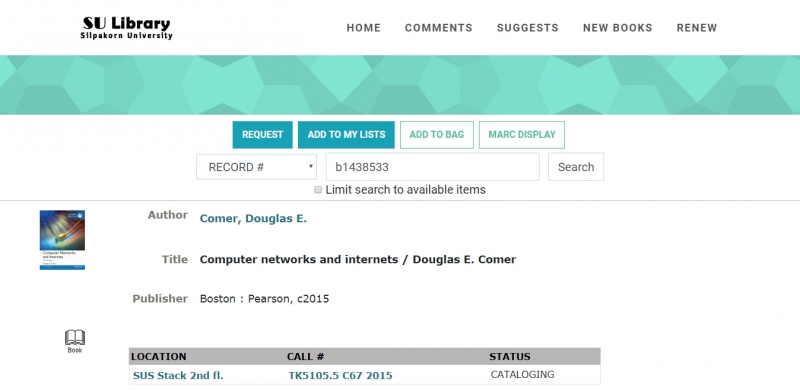Viewport: 800px width, 391px height.
Task: Open the RECORD # search type dropdown
Action: pos(257,167)
